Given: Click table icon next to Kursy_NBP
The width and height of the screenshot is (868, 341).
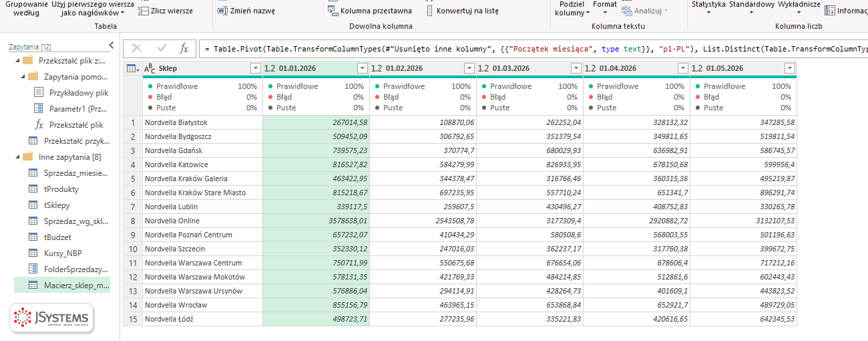Looking at the screenshot, I should click(33, 253).
